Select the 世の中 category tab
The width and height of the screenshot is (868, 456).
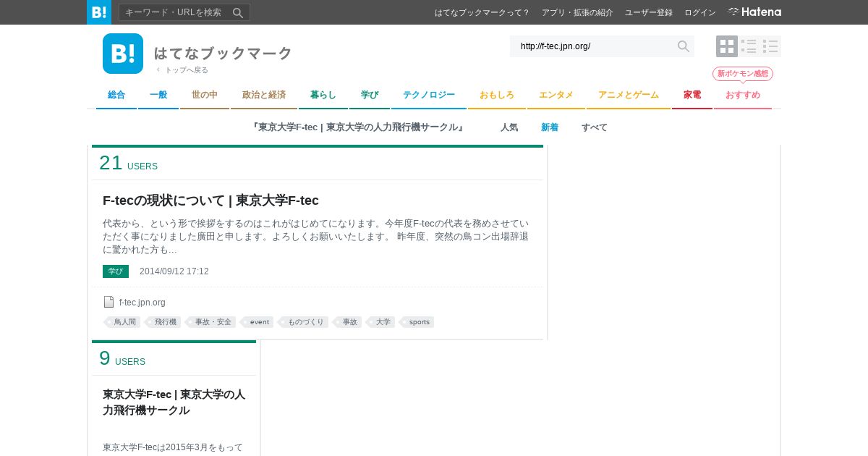click(205, 95)
